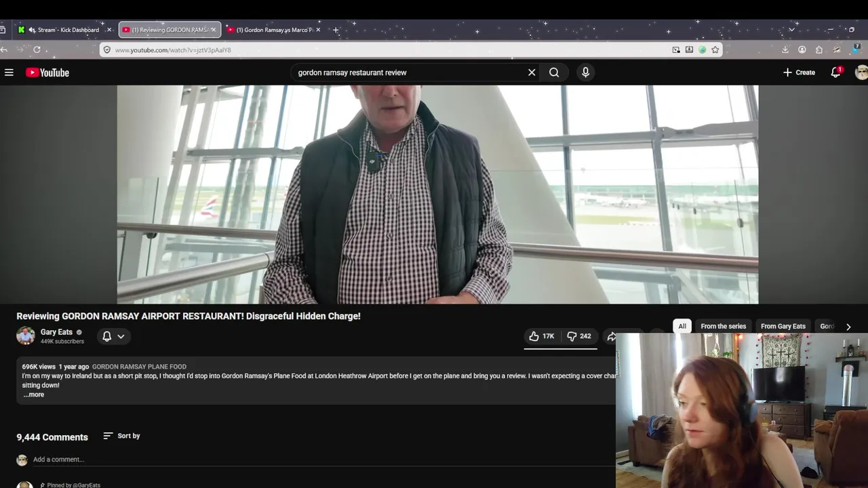
Task: Open the Gary Eats channel name link
Action: 56,332
